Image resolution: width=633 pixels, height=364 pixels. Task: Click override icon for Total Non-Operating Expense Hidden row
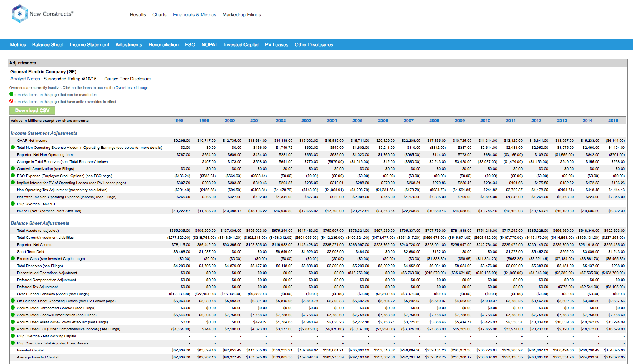(x=13, y=147)
